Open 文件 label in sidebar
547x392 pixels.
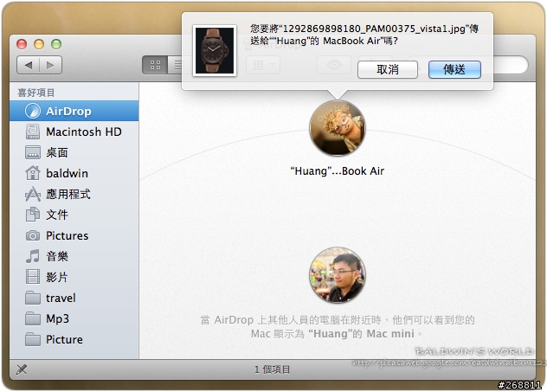pos(57,215)
